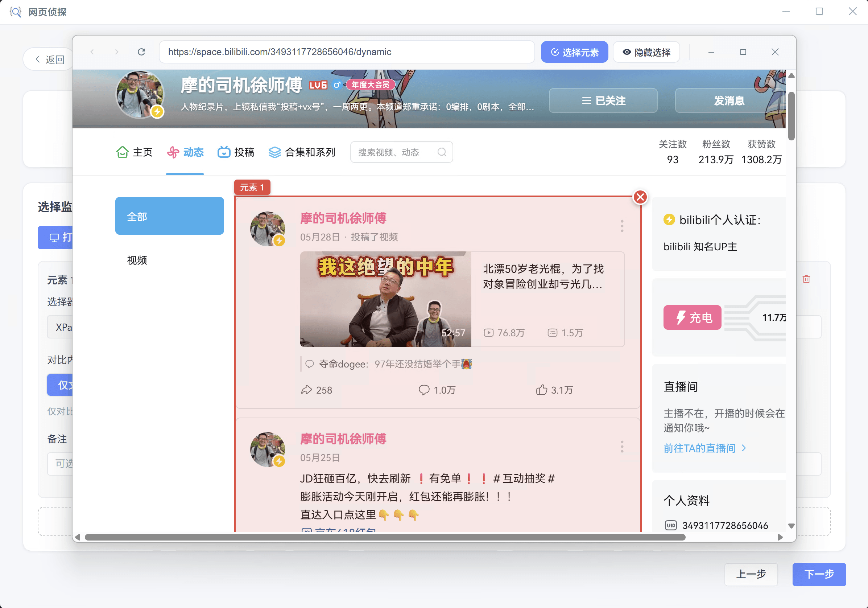This screenshot has width=868, height=608.
Task: Click the 已关注 button
Action: click(x=603, y=100)
